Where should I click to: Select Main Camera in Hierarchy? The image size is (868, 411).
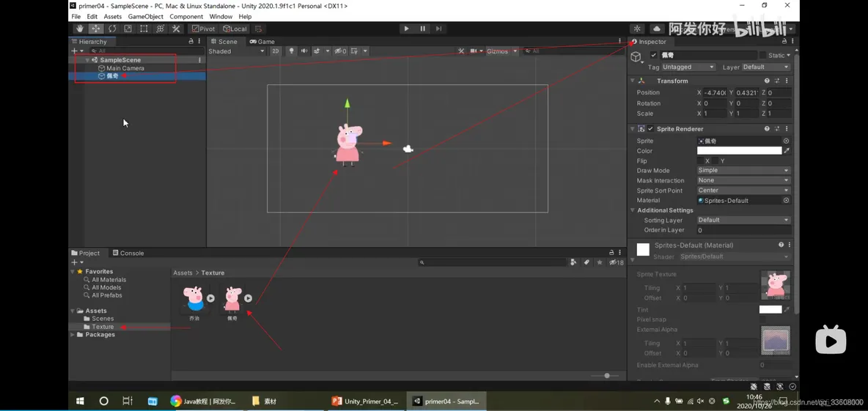[x=125, y=68]
